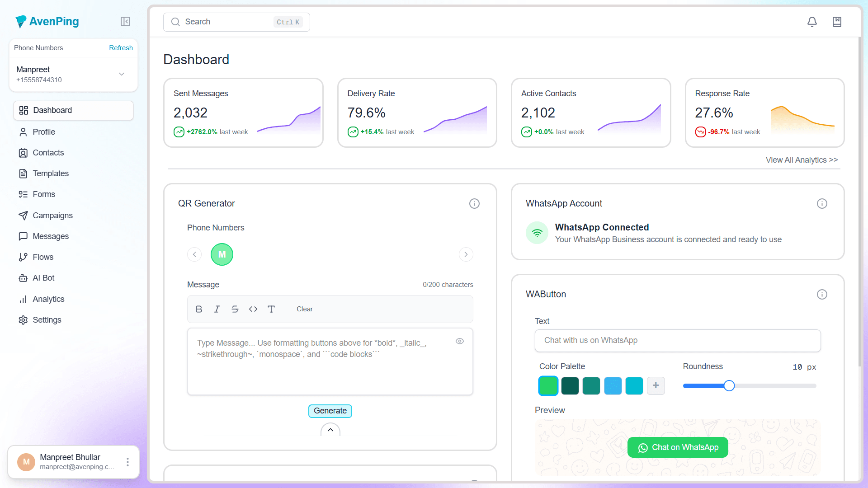The width and height of the screenshot is (868, 488).
Task: Pick the dark green color swatch
Action: coord(570,386)
